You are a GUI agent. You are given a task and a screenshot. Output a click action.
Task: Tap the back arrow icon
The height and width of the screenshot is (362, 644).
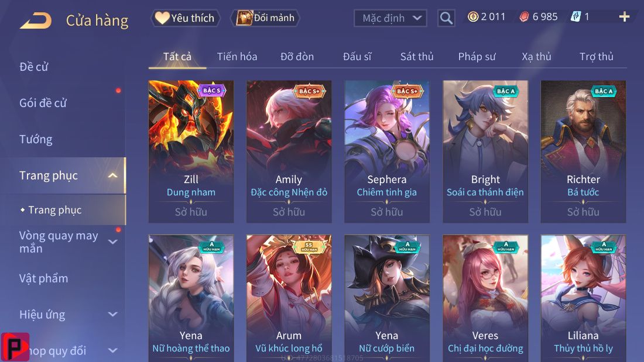(36, 20)
